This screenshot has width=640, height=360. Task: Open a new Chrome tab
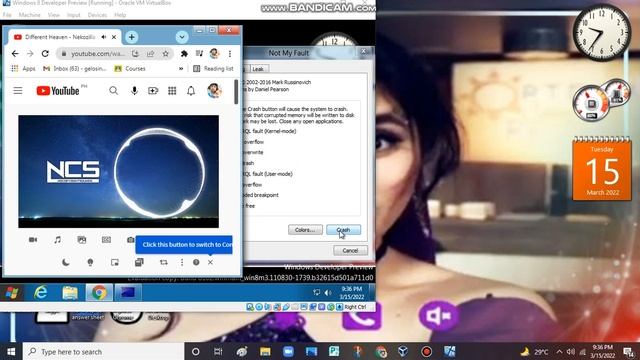tap(131, 37)
